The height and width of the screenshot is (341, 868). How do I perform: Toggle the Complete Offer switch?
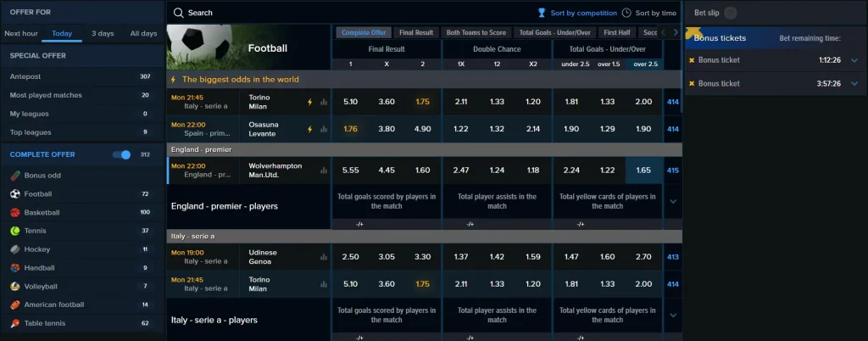[122, 154]
